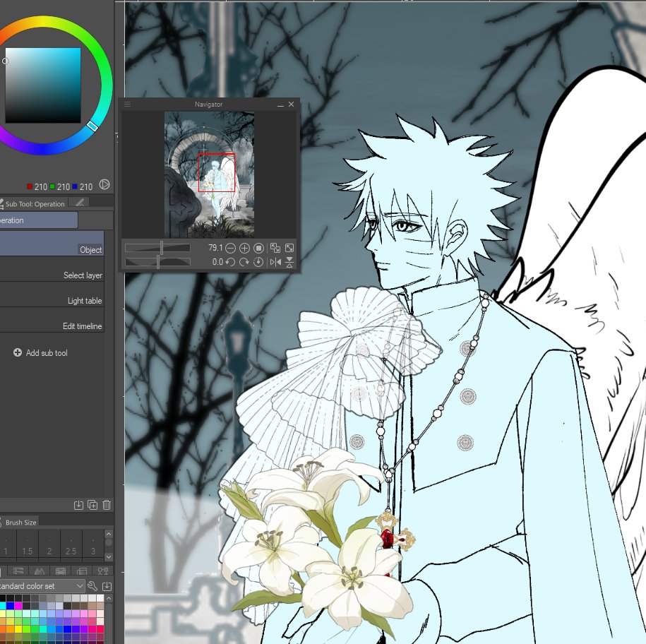Viewport: 646px width, 644px height.
Task: Zoom in using the Navigator plus icon
Action: pos(244,248)
